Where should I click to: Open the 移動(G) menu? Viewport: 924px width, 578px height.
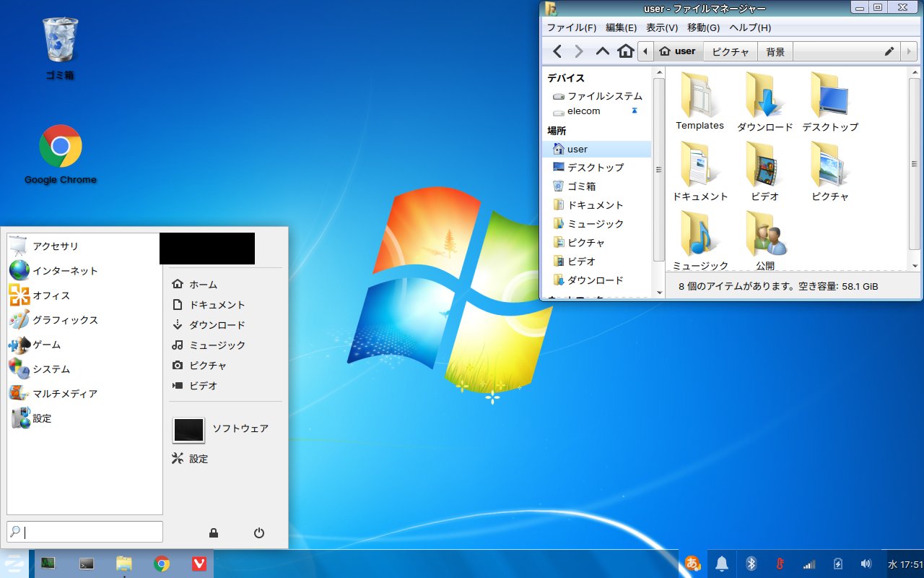pos(704,28)
